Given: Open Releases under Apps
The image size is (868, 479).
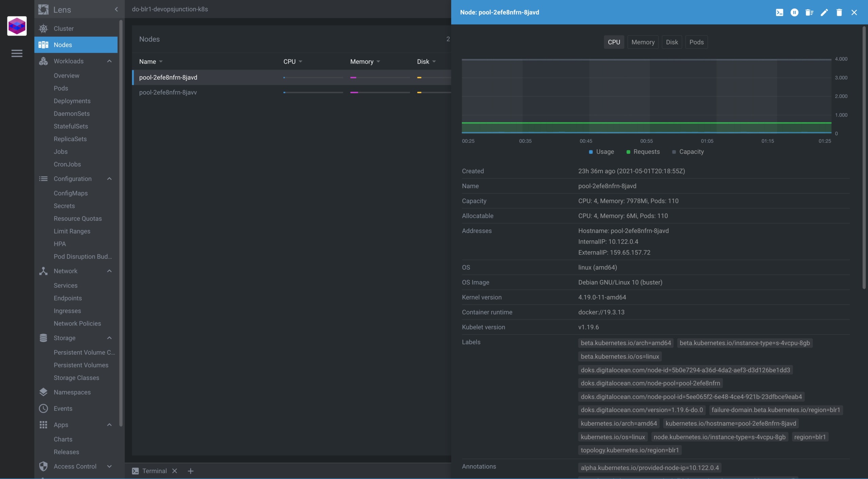Looking at the screenshot, I should (x=66, y=452).
